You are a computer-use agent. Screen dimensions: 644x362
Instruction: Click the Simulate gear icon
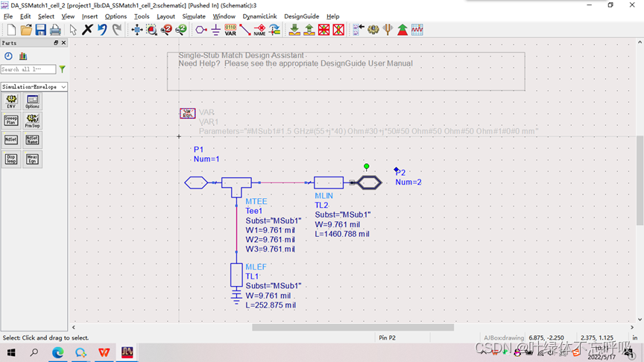tap(373, 30)
